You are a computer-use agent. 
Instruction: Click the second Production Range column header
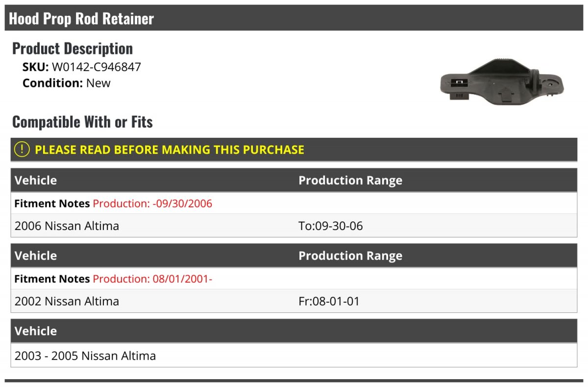350,256
